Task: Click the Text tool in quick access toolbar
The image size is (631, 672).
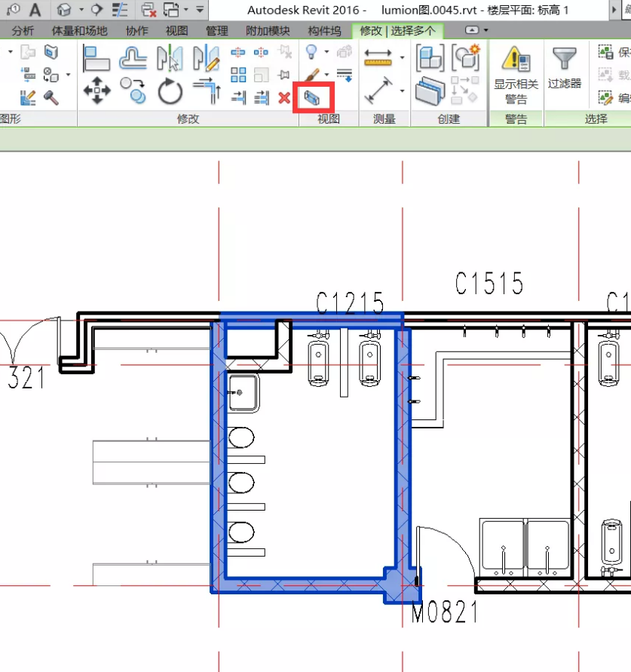Action: tap(35, 10)
